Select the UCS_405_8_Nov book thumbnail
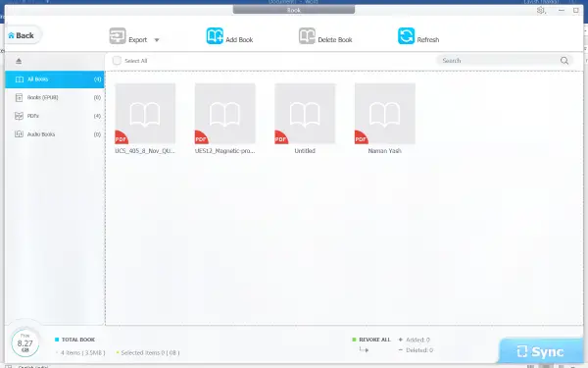Image resolution: width=588 pixels, height=368 pixels. 145,114
